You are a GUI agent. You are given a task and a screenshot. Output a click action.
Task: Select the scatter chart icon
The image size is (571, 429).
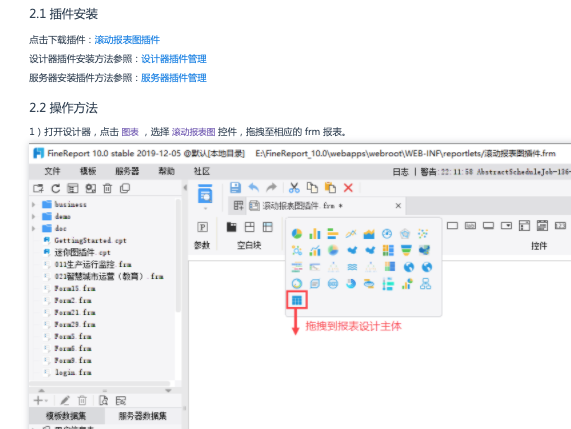423,233
